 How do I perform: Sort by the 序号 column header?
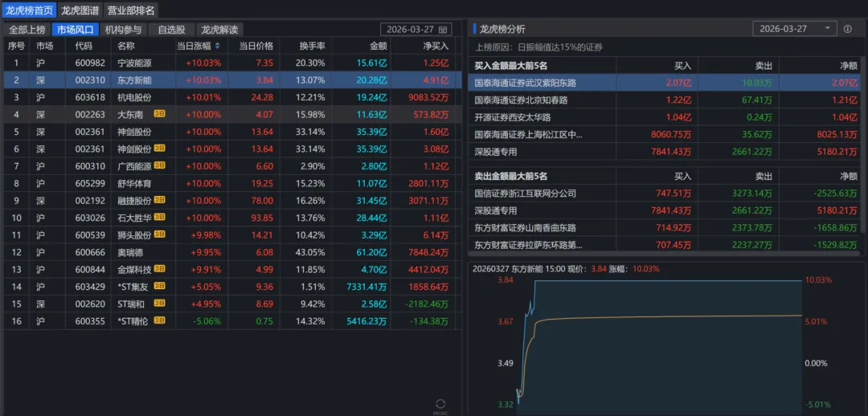tap(17, 47)
